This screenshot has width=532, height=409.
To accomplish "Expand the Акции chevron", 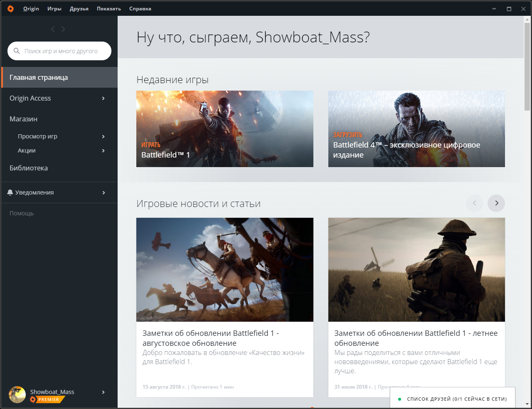I will 103,150.
